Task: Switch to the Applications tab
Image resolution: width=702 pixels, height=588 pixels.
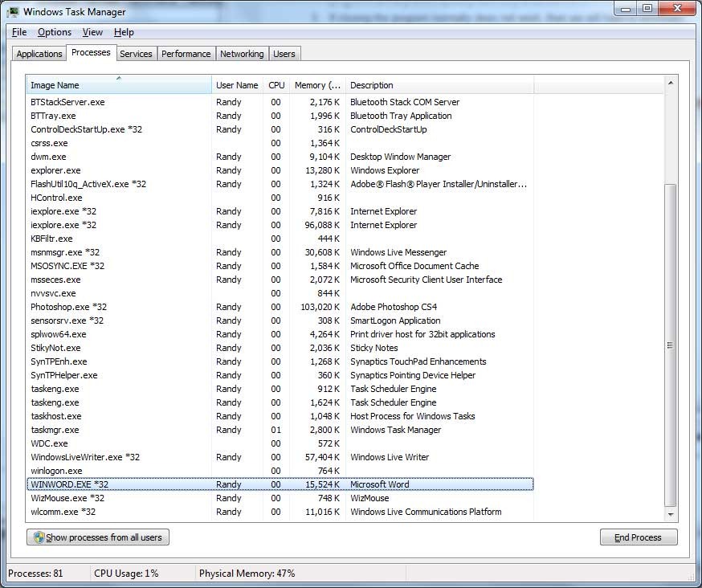Action: (39, 54)
